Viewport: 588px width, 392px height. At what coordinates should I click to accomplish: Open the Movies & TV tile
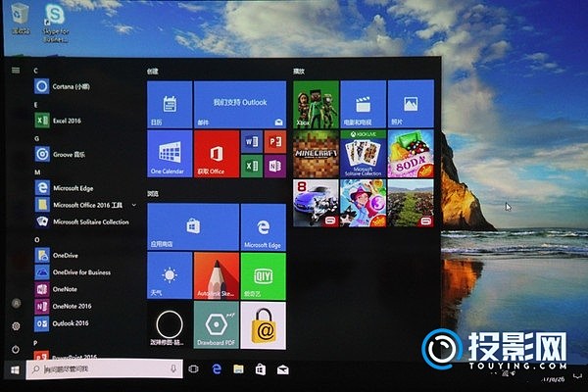363,104
